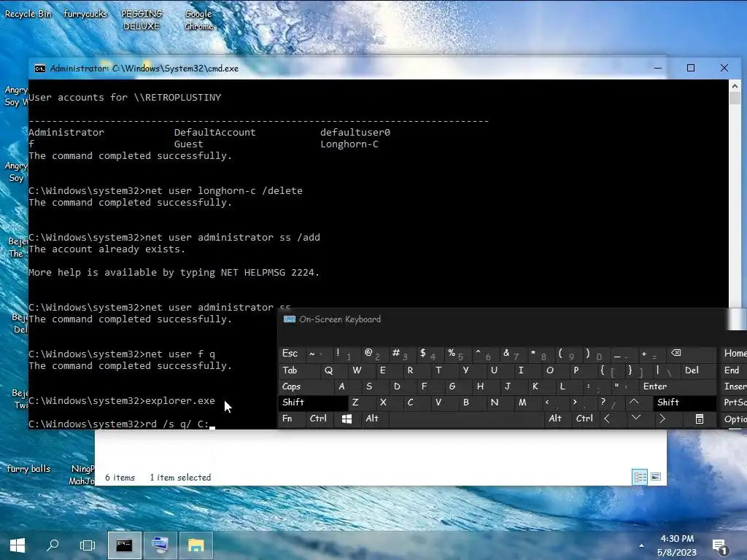Open the Windows Start menu

(x=18, y=545)
